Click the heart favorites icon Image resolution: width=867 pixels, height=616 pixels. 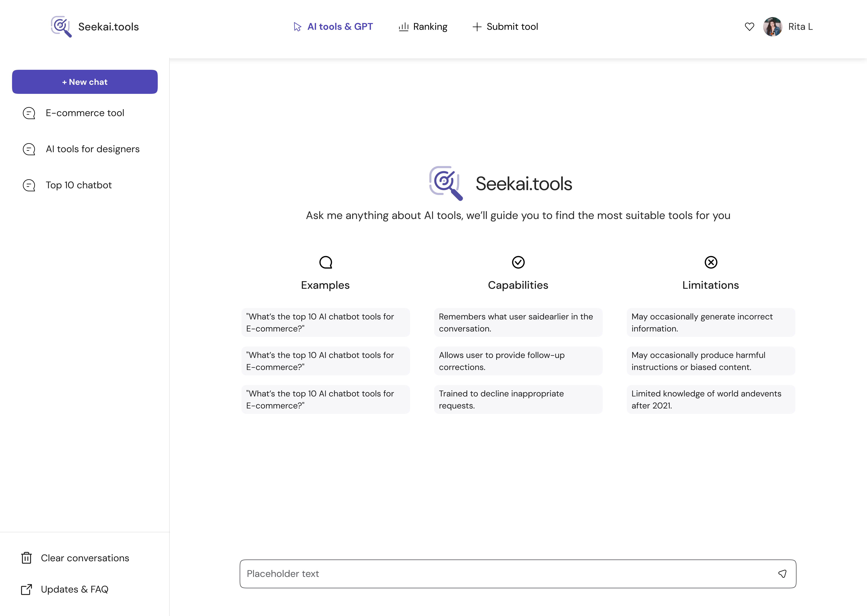pyautogui.click(x=749, y=26)
